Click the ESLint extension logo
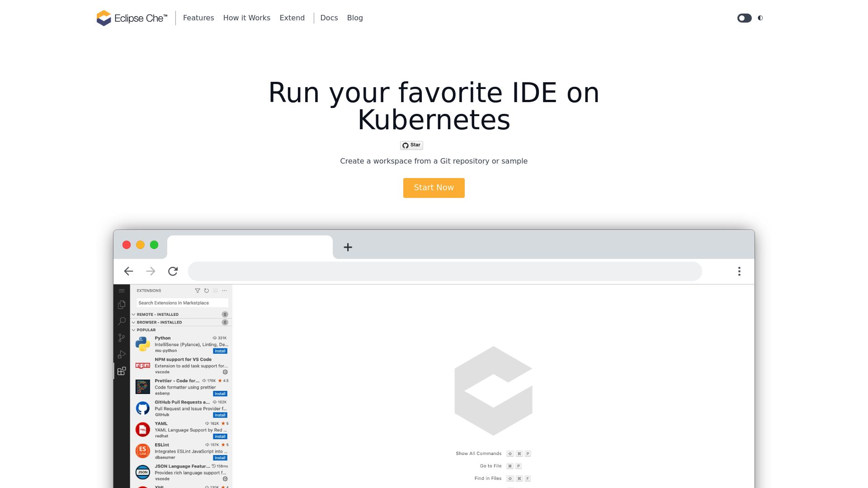The image size is (868, 488). [x=143, y=450]
